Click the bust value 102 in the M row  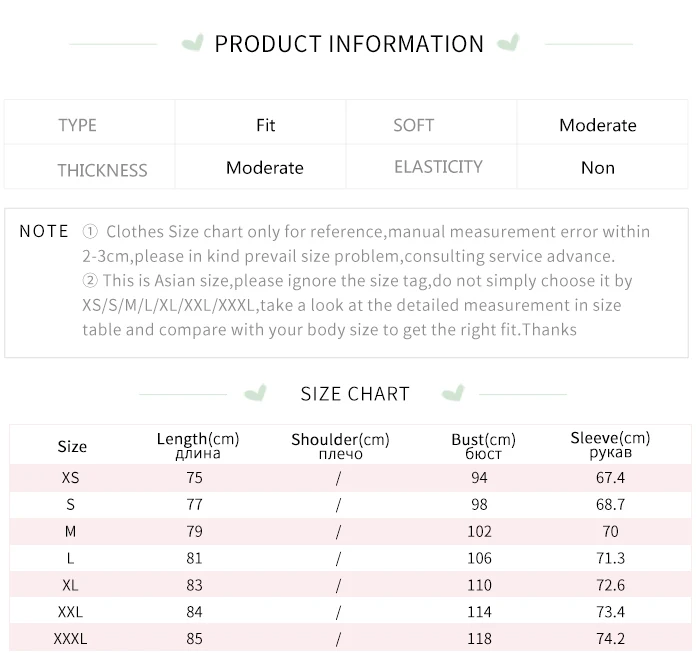480,531
